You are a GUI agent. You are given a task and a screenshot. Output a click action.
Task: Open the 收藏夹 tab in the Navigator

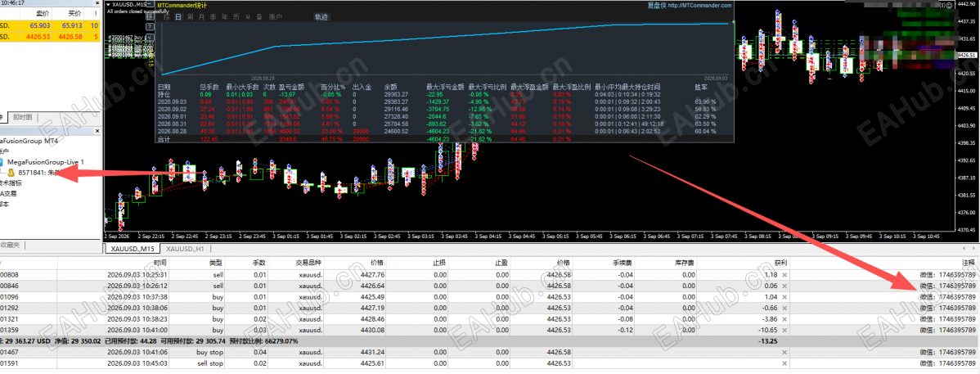(10, 245)
